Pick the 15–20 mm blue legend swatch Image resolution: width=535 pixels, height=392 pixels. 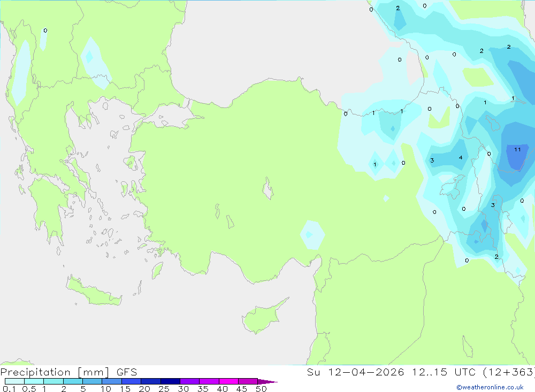tap(132, 381)
